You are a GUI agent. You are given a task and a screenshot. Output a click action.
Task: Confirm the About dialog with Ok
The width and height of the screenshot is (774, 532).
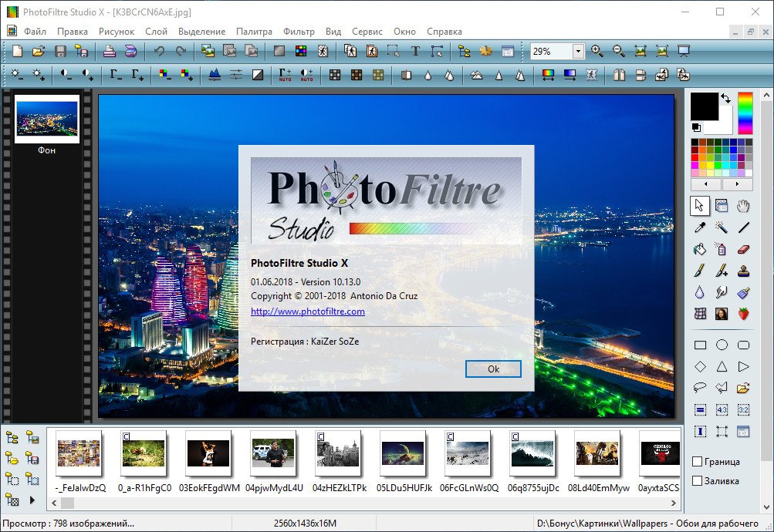click(493, 369)
